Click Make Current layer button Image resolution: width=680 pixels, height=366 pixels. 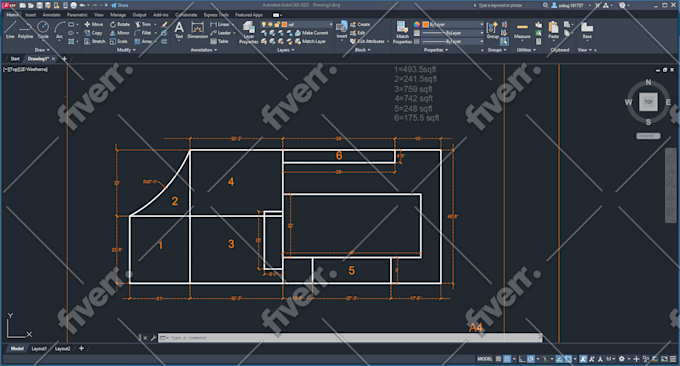point(312,33)
